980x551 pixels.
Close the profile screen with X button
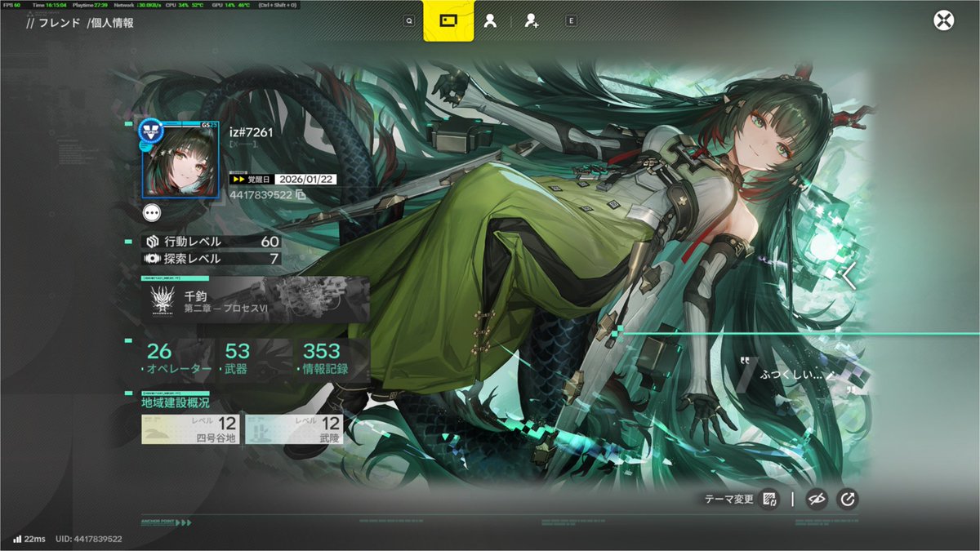click(943, 20)
